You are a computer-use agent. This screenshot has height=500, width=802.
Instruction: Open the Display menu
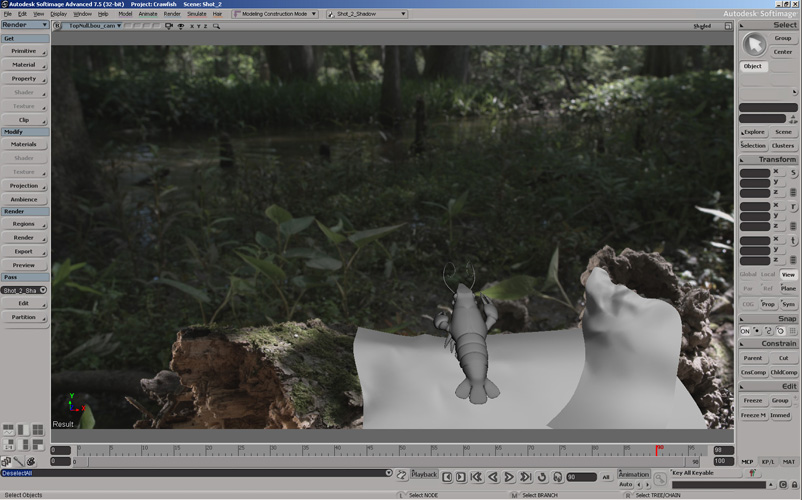click(x=58, y=14)
